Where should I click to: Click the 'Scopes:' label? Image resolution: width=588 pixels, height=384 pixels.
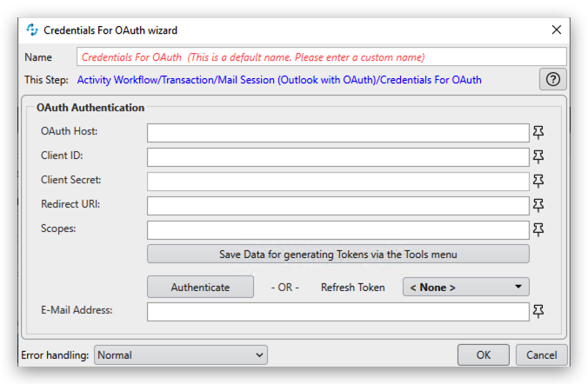(58, 228)
